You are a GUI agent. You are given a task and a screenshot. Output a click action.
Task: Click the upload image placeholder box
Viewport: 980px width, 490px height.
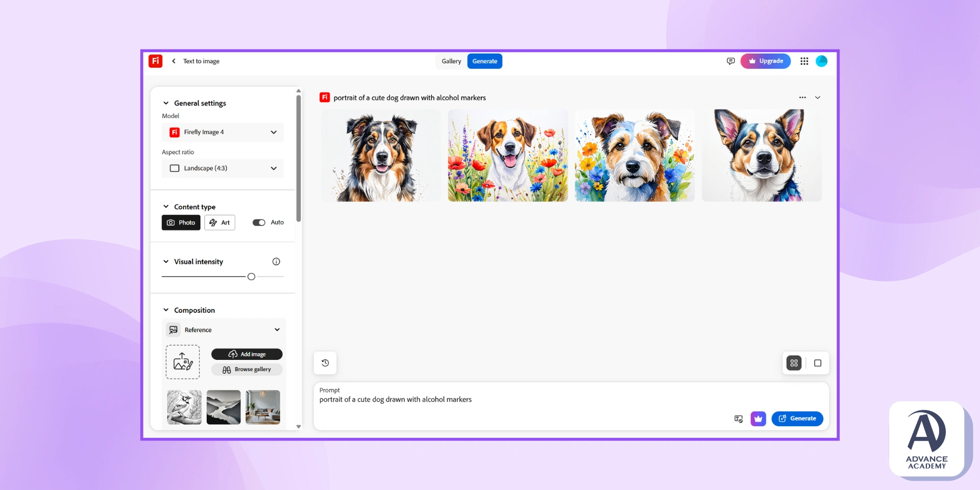(x=183, y=362)
